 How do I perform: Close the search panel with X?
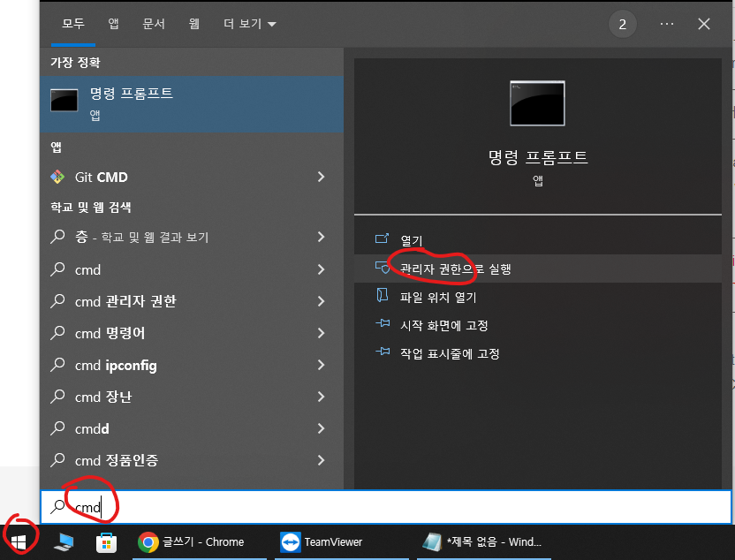(704, 24)
